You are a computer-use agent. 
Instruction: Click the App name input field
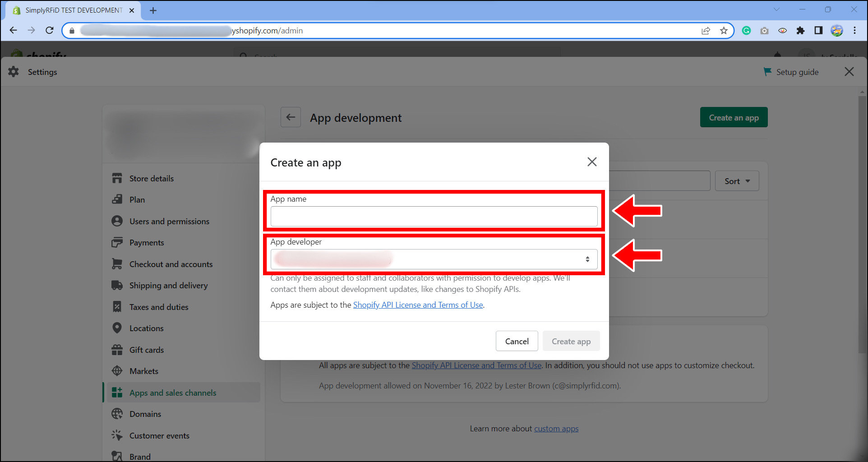(x=434, y=216)
